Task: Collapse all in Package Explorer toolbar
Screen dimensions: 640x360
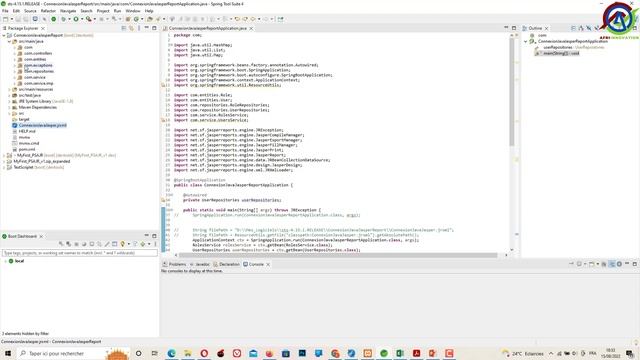Action: [x=124, y=28]
